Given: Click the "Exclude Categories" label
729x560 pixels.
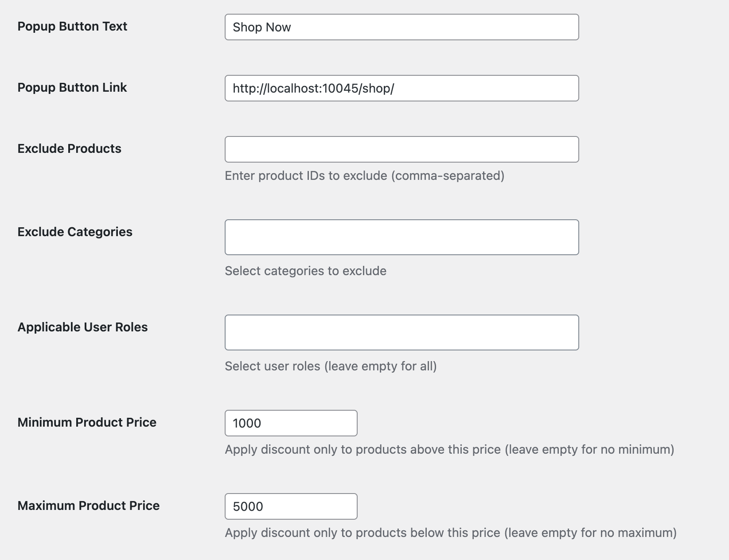Looking at the screenshot, I should [75, 232].
